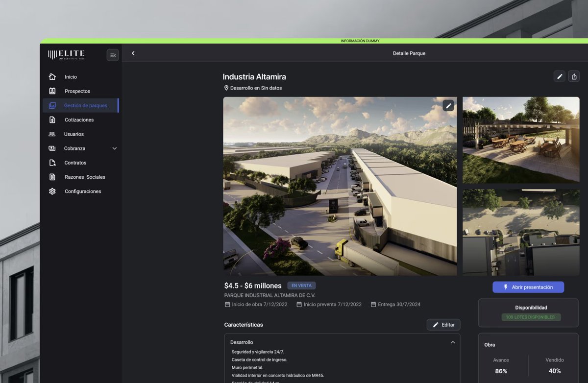Click 'Muro perimetral.' line
The width and height of the screenshot is (588, 383).
[x=247, y=367]
